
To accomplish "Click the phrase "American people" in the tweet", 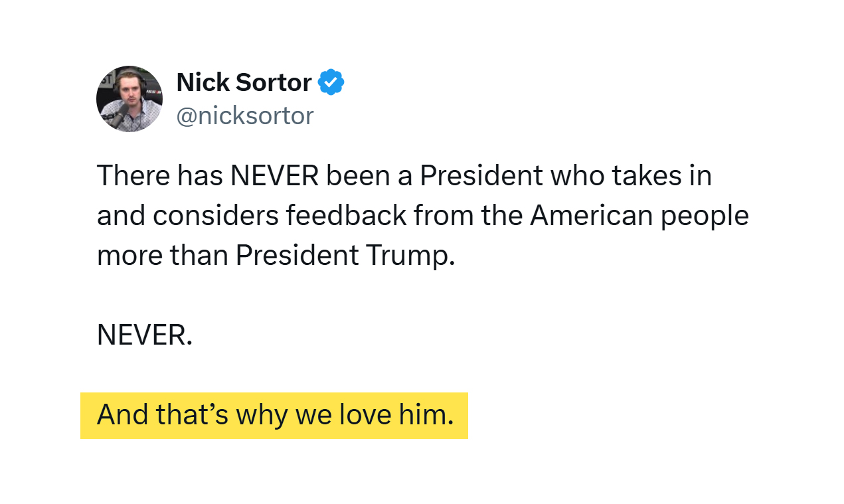I will pyautogui.click(x=639, y=216).
